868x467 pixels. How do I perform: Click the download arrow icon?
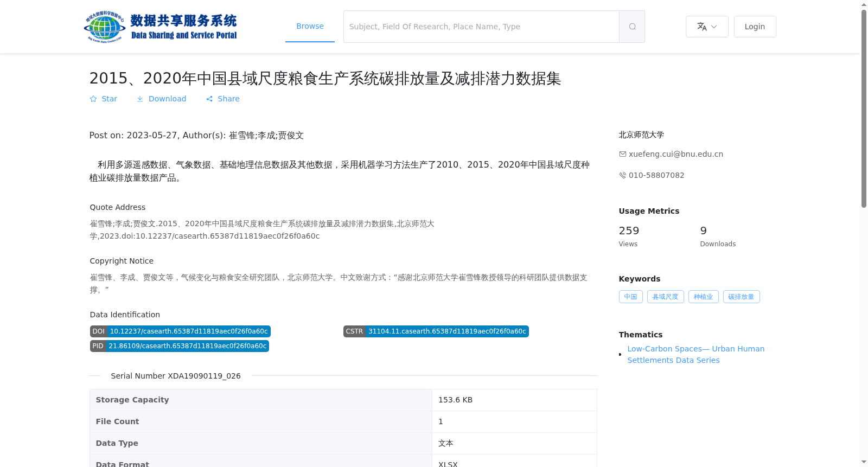[x=140, y=99]
